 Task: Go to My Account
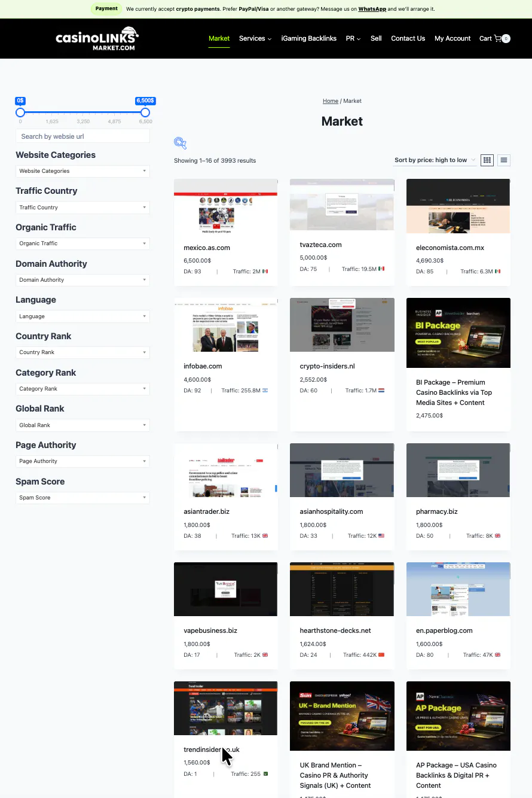(x=452, y=38)
